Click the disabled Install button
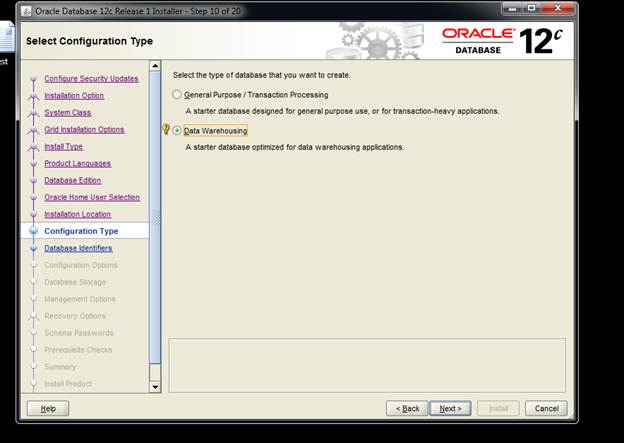 (498, 408)
